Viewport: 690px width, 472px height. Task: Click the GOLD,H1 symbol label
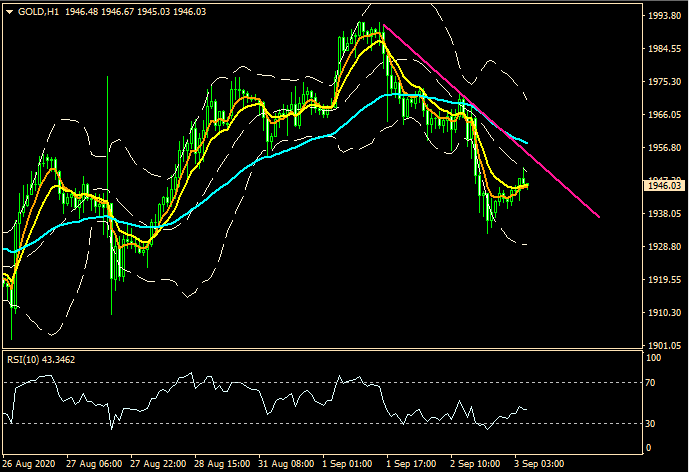point(38,11)
